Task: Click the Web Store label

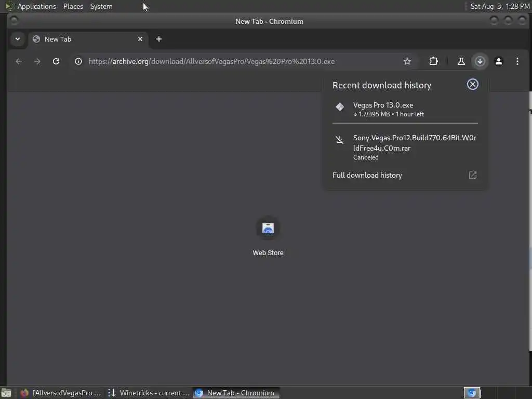Action: [x=268, y=253]
